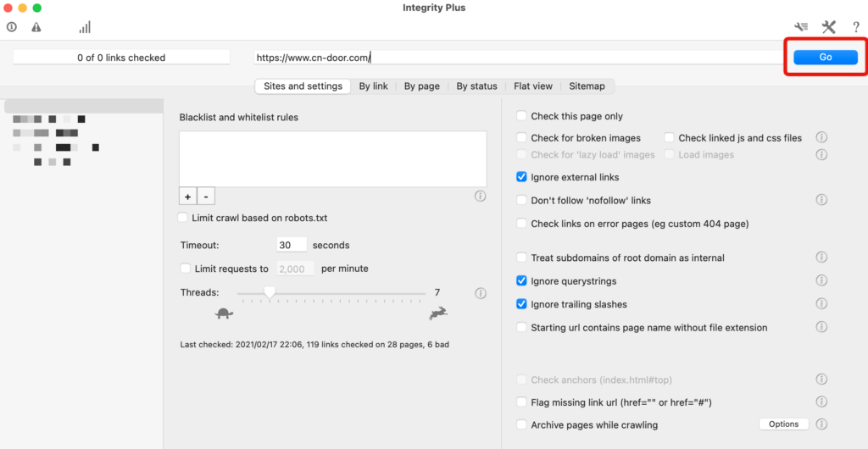Image resolution: width=868 pixels, height=449 pixels.
Task: Open the crossed tools preferences icon
Action: 828,26
